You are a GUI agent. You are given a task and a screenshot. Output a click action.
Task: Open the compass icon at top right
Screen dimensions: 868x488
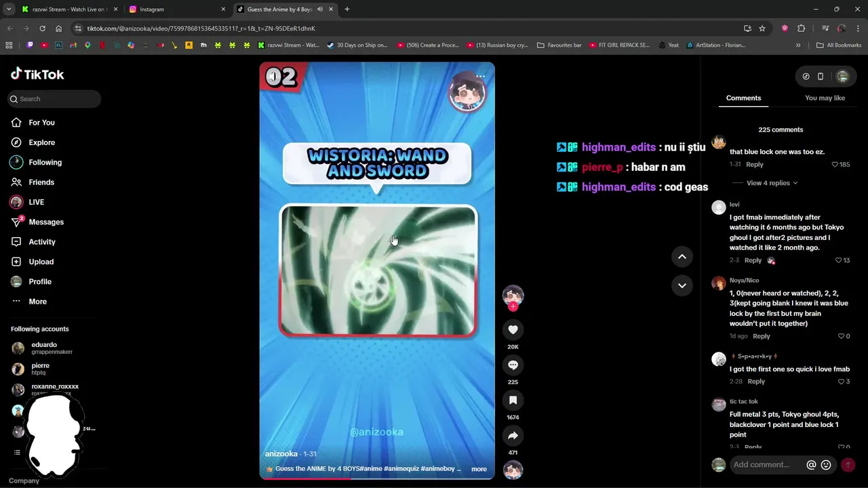806,77
